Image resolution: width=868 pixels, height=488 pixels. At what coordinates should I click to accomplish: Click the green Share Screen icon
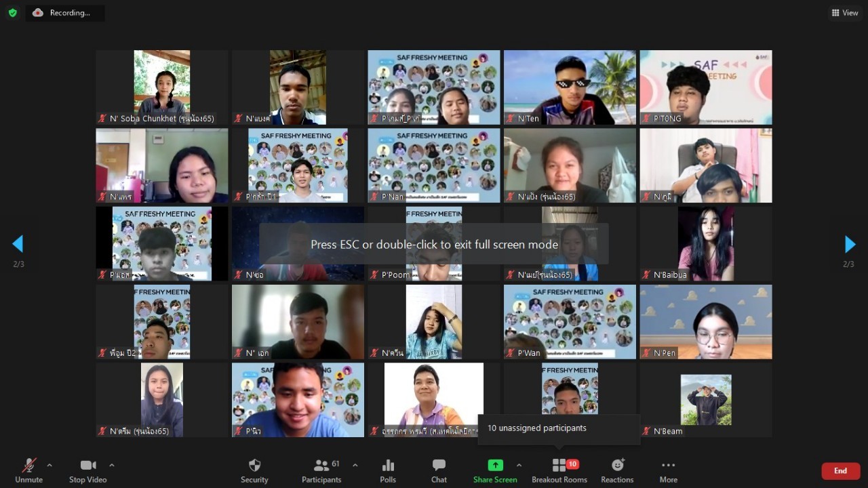(495, 466)
